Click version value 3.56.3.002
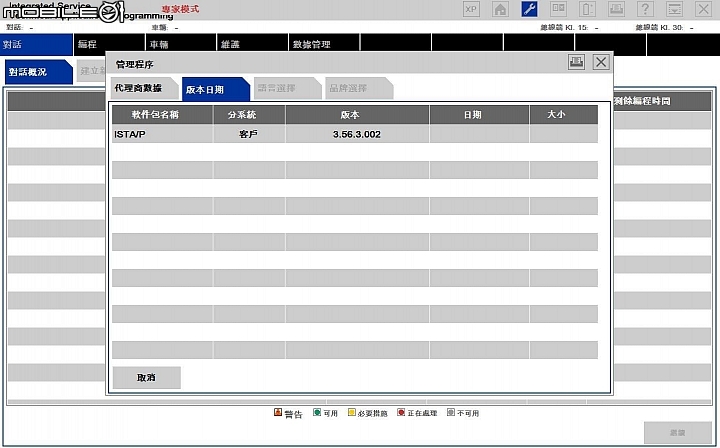 tap(357, 134)
